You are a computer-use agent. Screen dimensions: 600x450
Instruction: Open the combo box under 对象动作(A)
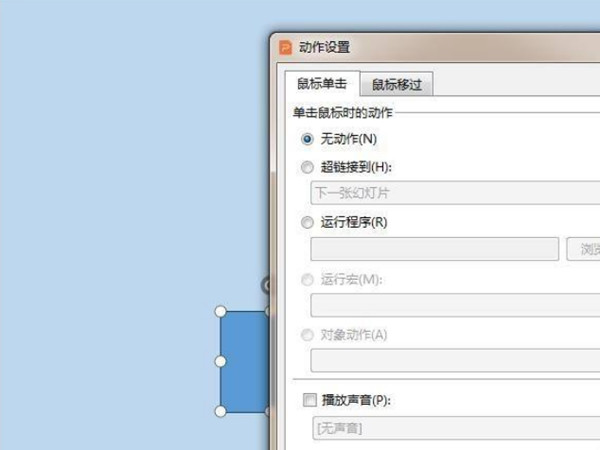click(455, 361)
